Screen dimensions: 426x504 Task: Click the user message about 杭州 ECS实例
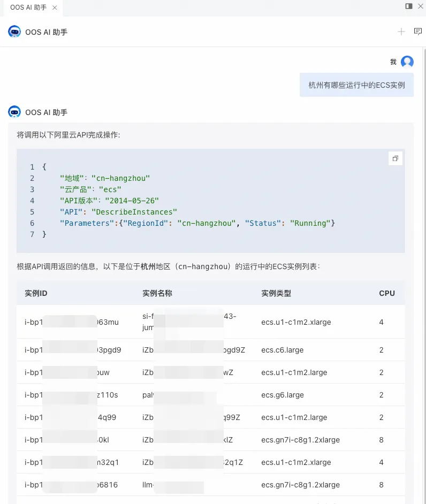[x=356, y=85]
